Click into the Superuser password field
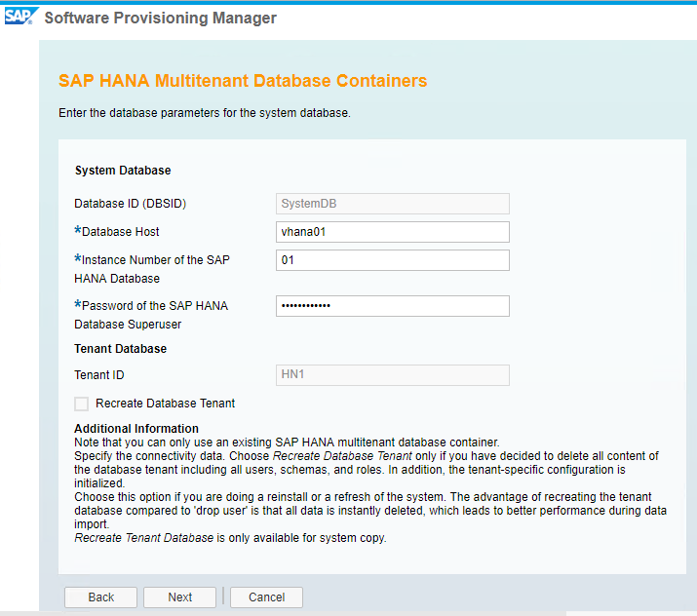The image size is (697, 616). 393,306
